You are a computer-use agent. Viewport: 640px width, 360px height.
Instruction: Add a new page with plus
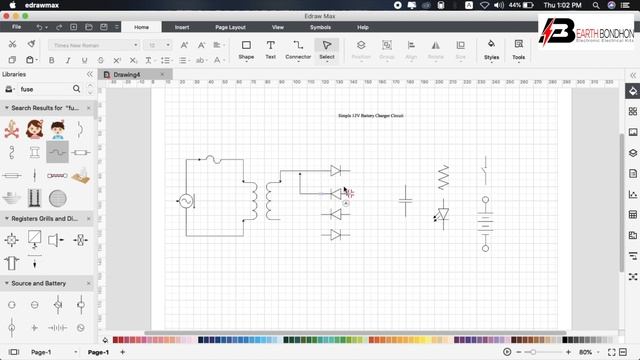pos(122,352)
